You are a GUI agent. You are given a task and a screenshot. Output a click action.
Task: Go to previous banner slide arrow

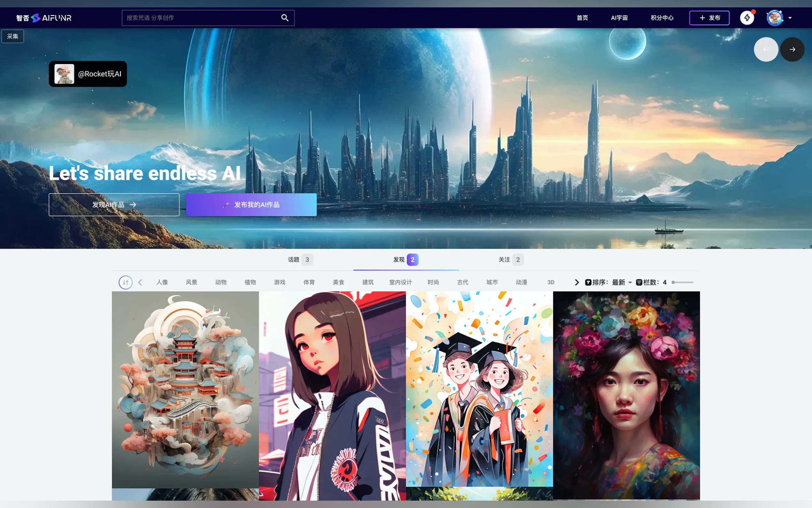pyautogui.click(x=766, y=49)
